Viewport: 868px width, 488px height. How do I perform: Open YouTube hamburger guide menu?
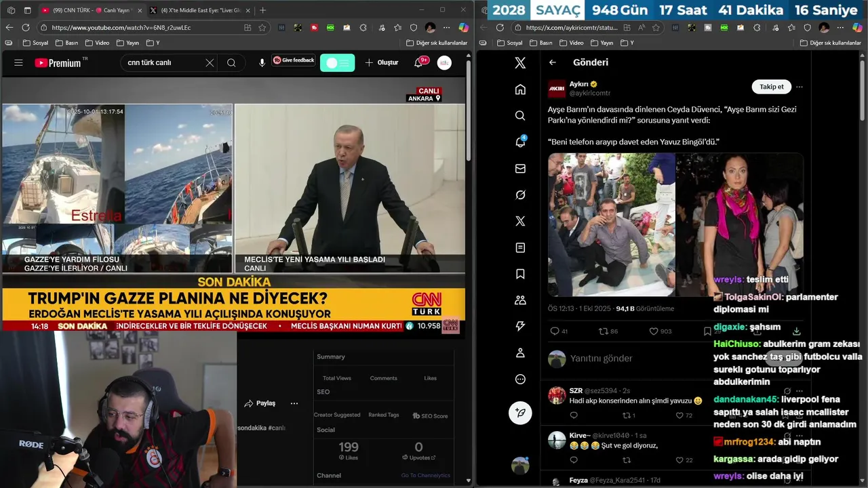(x=18, y=62)
